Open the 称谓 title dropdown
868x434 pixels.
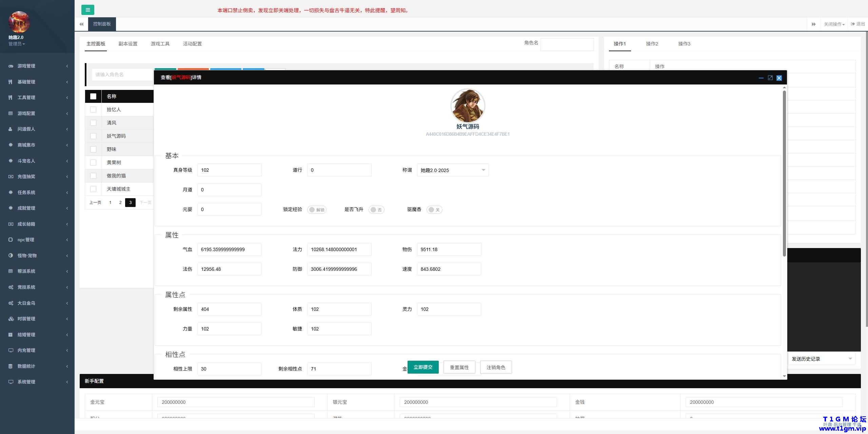tap(453, 170)
